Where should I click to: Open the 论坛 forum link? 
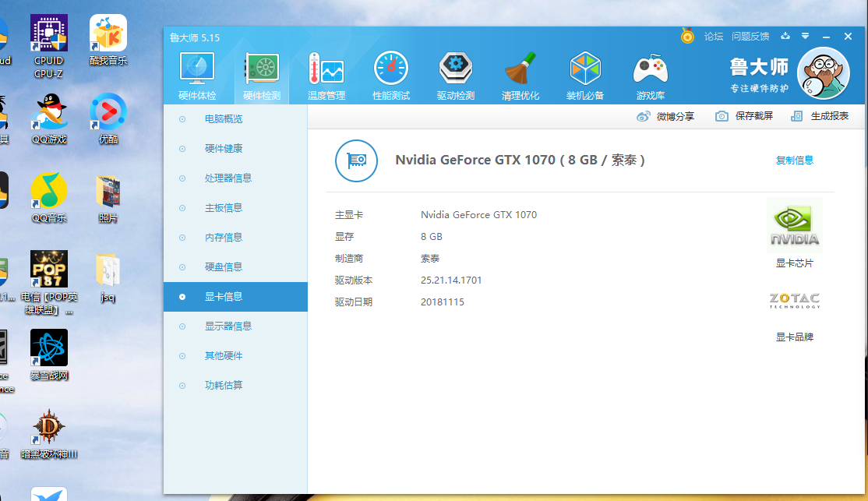click(714, 37)
